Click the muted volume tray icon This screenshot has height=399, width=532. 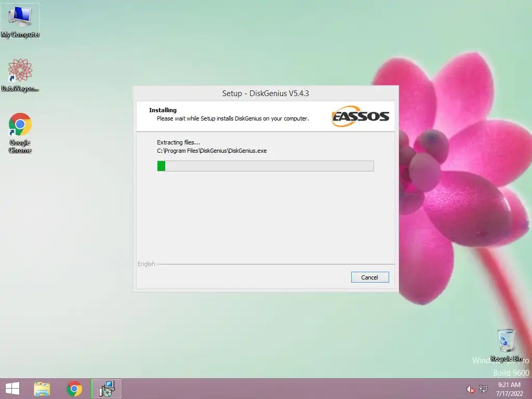click(470, 389)
